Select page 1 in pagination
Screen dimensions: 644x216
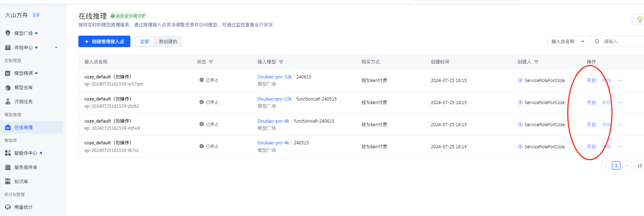pos(616,165)
